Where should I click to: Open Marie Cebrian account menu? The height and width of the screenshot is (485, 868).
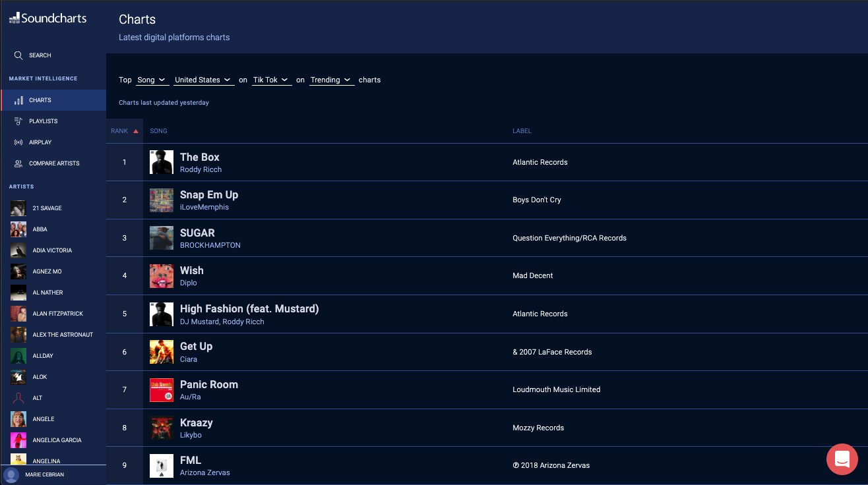53,474
